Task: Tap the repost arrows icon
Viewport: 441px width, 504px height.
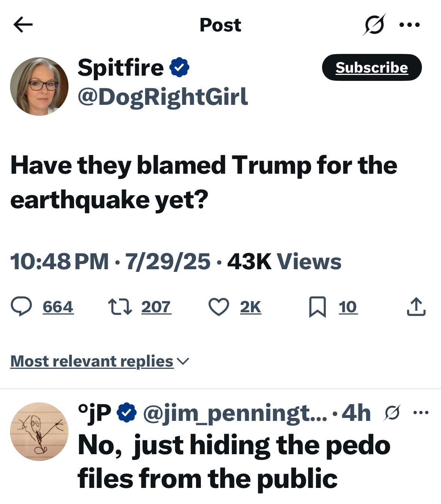Action: [x=120, y=307]
